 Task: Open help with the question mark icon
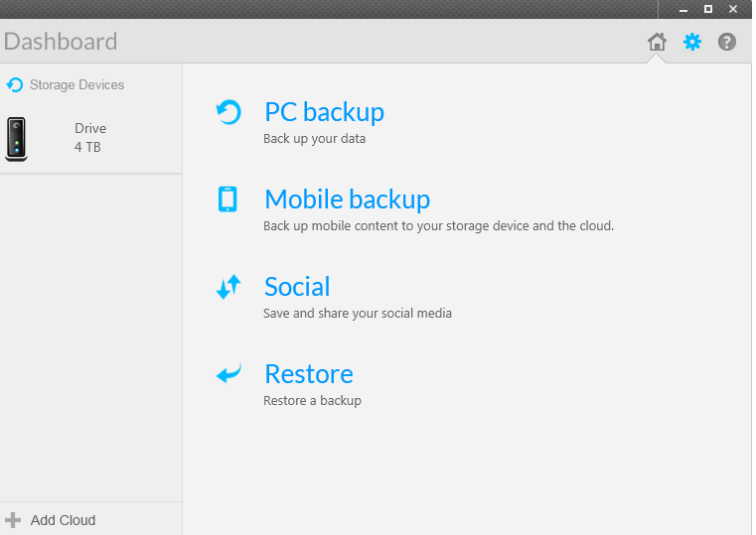click(727, 42)
